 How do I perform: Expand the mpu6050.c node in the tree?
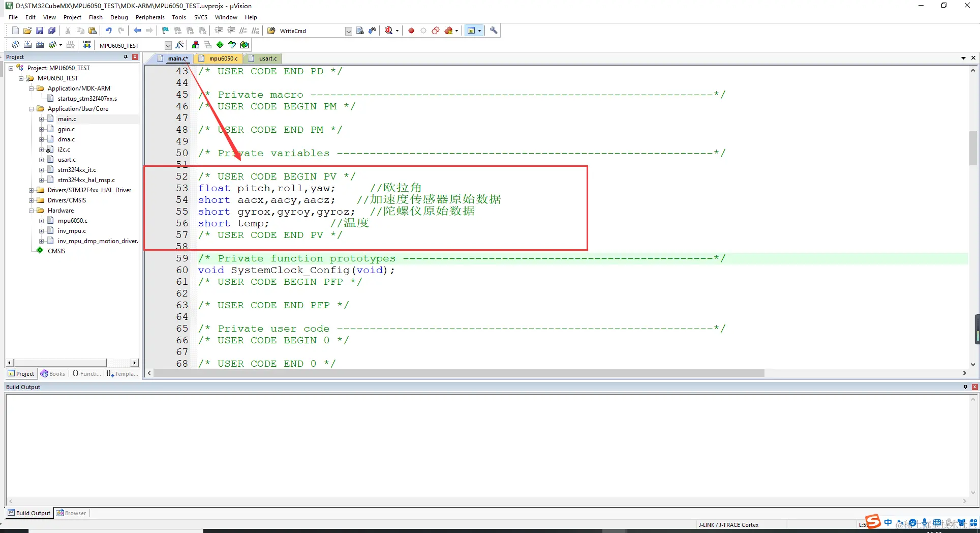[41, 221]
